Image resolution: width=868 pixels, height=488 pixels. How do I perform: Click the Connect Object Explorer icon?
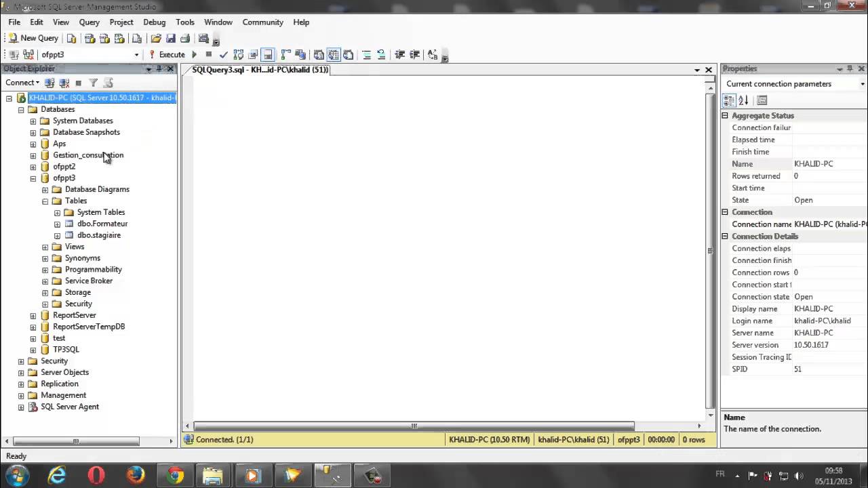click(x=50, y=83)
